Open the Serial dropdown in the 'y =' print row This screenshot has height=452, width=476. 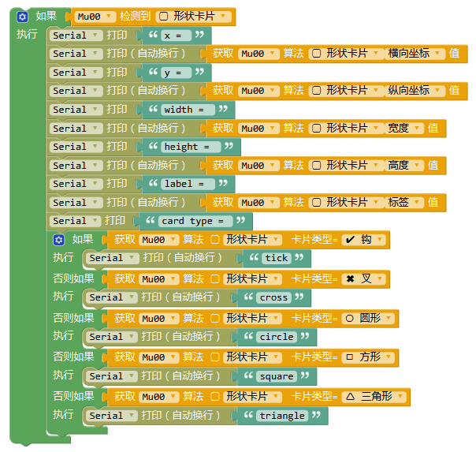tap(75, 73)
